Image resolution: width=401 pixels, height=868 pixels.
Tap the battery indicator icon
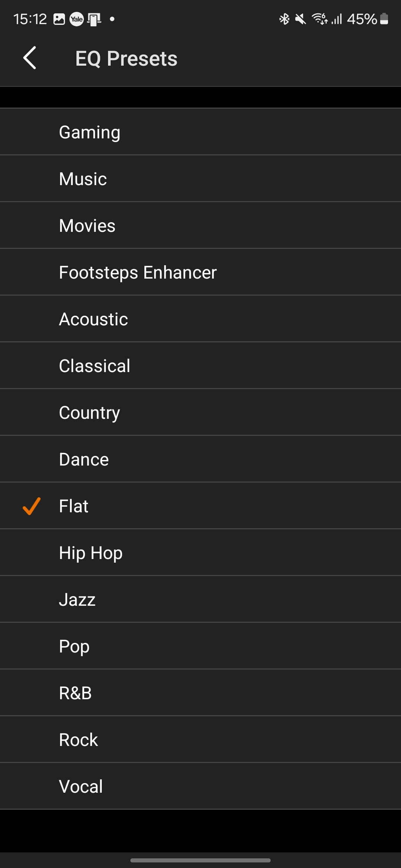click(385, 19)
